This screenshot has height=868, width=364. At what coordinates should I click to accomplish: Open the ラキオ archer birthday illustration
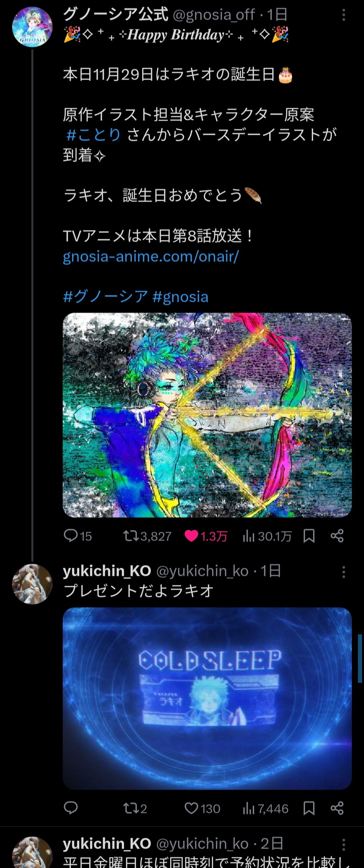207,415
